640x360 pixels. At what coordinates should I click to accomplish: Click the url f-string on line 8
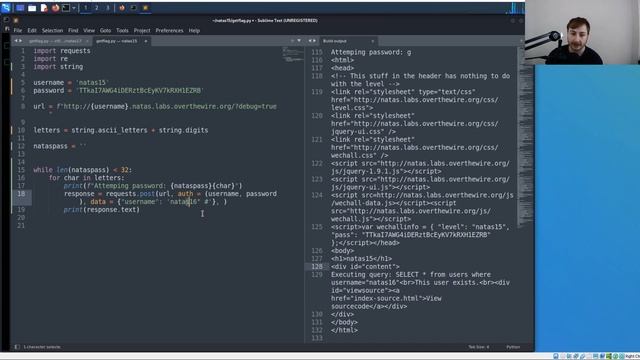(x=155, y=107)
